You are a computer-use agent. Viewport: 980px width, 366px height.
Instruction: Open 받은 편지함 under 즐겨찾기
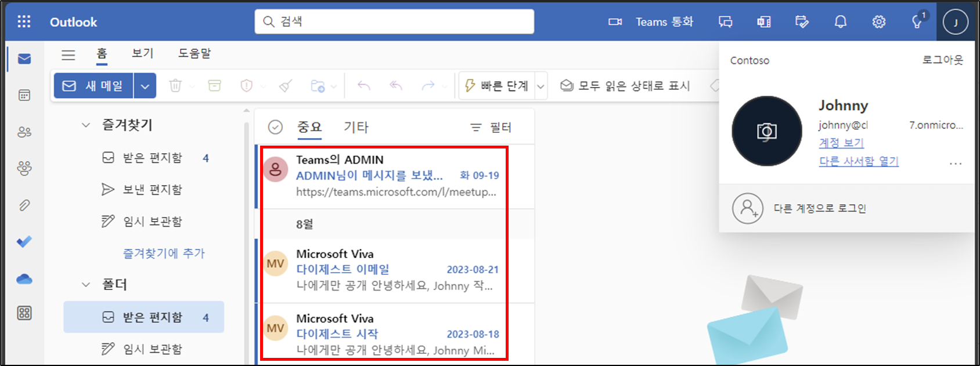click(144, 158)
